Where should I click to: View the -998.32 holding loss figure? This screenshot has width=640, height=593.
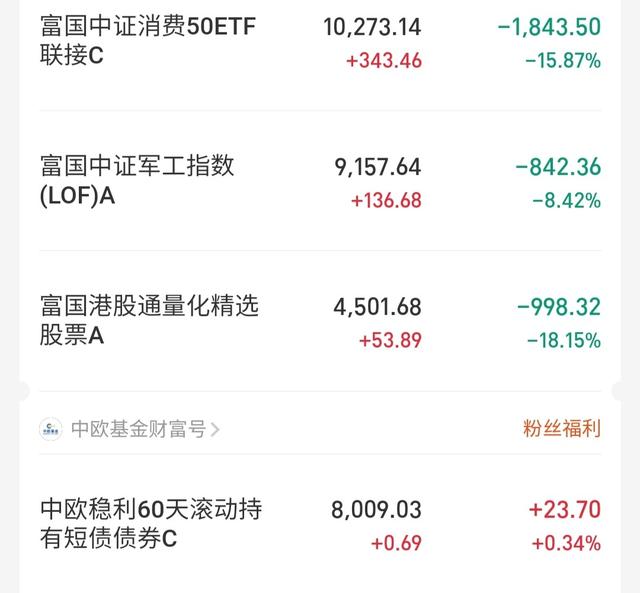559,307
